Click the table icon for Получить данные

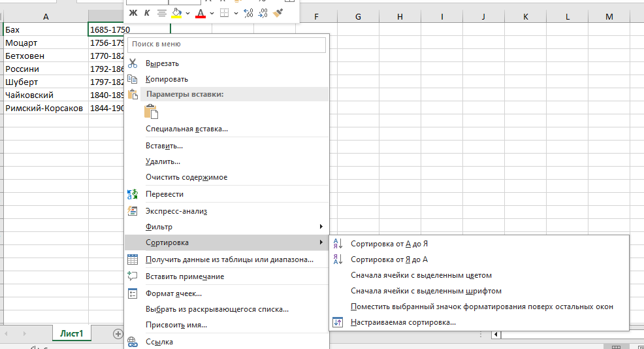tap(132, 259)
